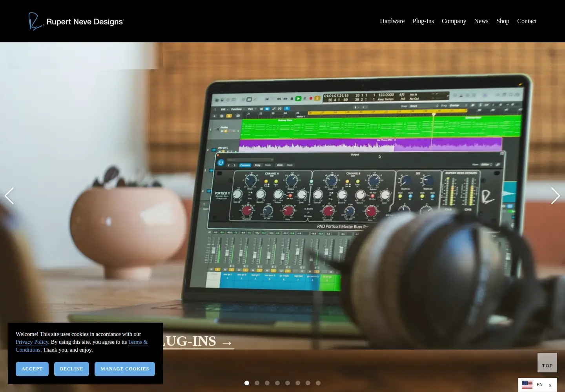
Task: Open the Contact page
Action: tap(527, 21)
